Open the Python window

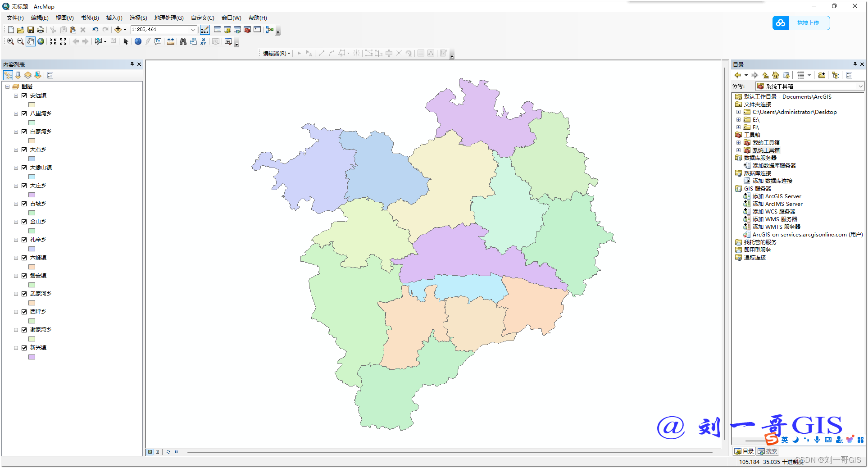pyautogui.click(x=257, y=30)
